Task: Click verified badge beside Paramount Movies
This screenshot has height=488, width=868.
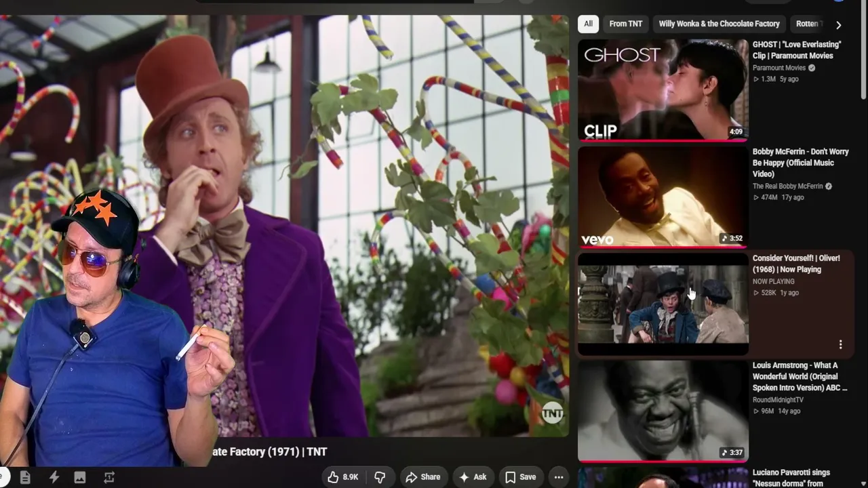Action: point(812,68)
